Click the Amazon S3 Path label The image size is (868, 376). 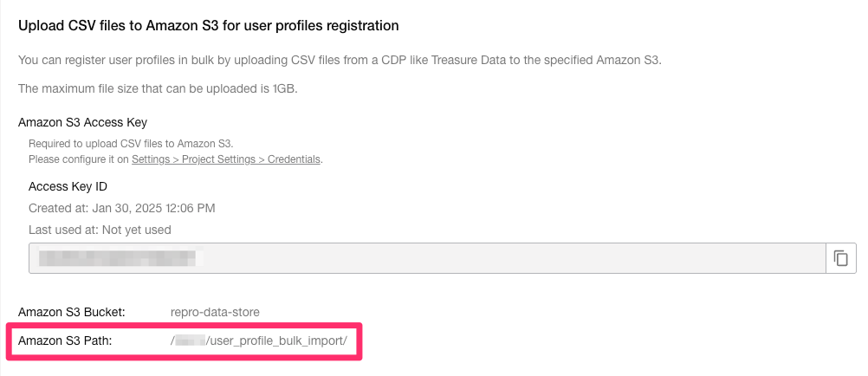[x=65, y=341]
